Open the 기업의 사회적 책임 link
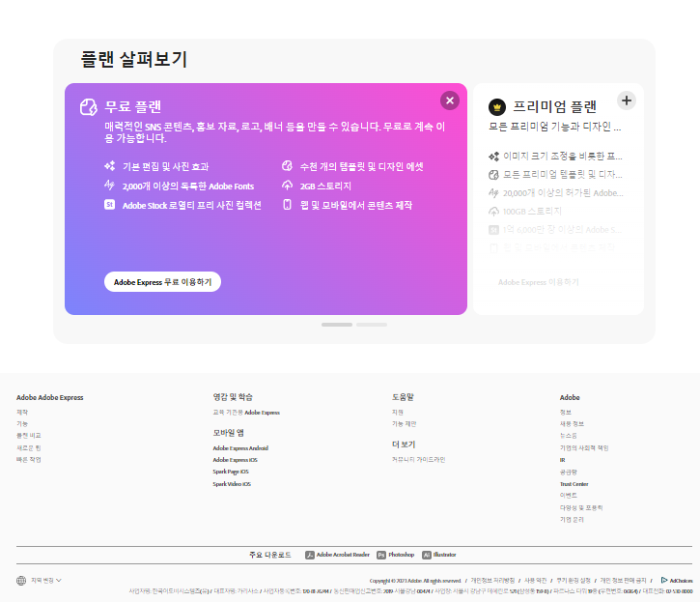Screen dimensions: 700x602 [584, 447]
